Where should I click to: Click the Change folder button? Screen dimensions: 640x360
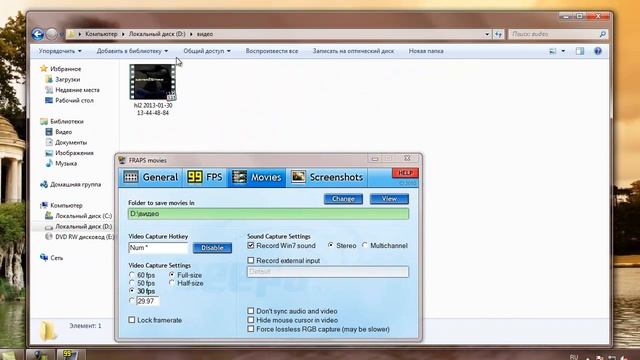tap(343, 199)
